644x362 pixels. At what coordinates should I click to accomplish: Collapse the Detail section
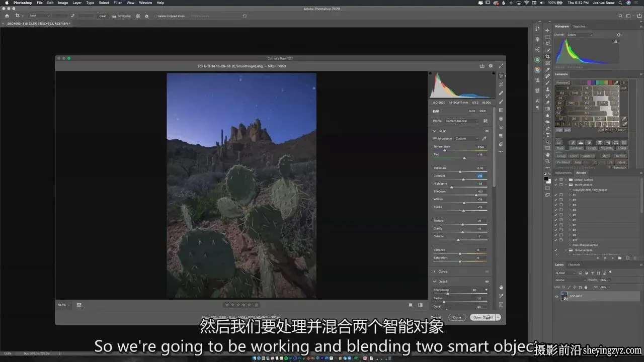click(435, 282)
